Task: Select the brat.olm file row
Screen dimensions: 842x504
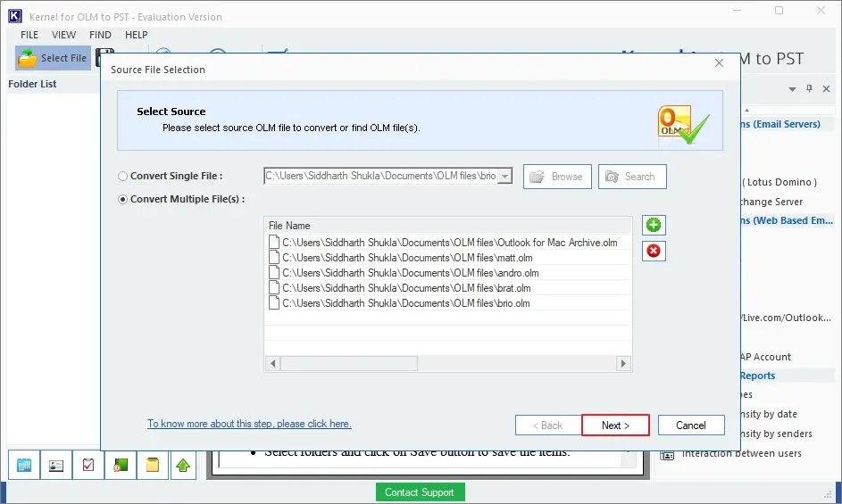Action: [x=448, y=288]
